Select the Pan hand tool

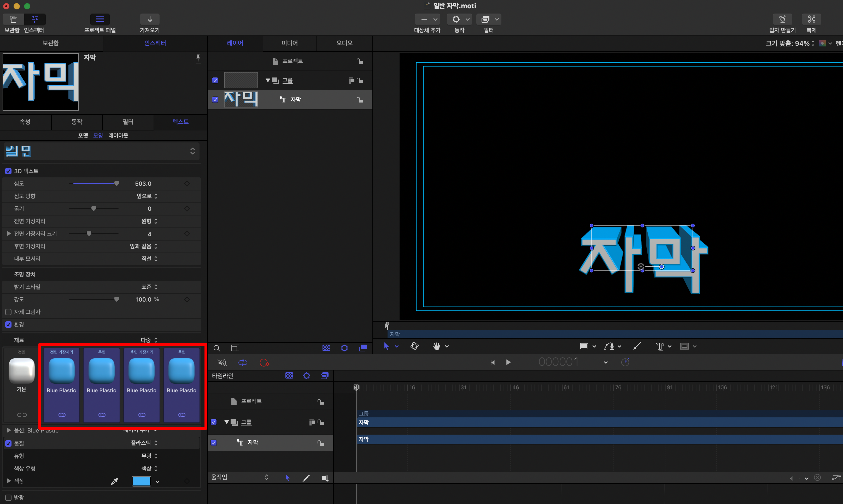(436, 346)
